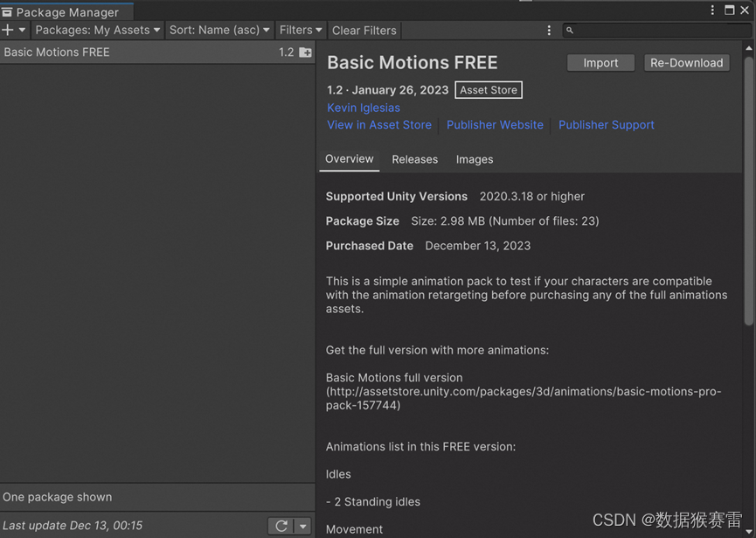The width and height of the screenshot is (756, 538).
Task: Click the refresh package list icon
Action: [281, 526]
